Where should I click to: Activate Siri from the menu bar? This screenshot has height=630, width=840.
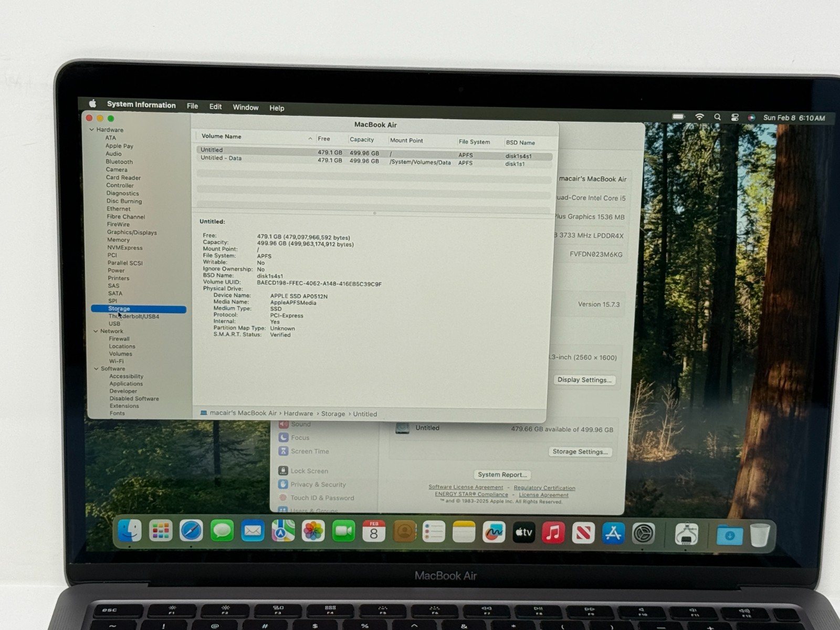(x=752, y=118)
